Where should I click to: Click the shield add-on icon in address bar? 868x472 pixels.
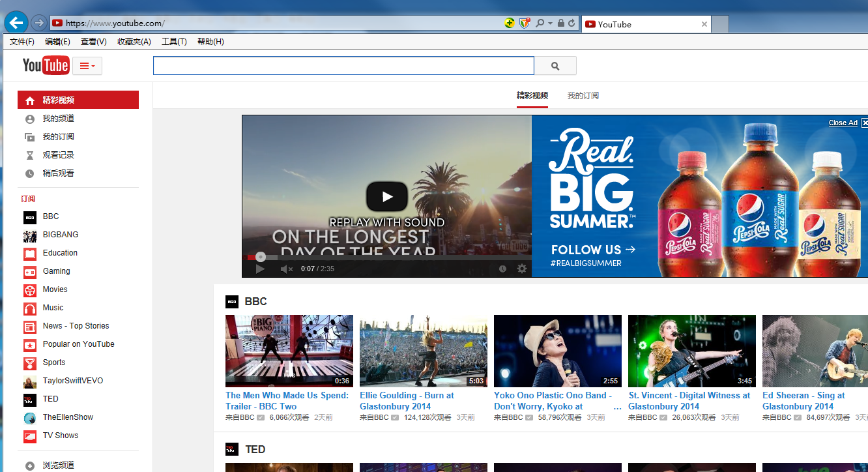(525, 23)
